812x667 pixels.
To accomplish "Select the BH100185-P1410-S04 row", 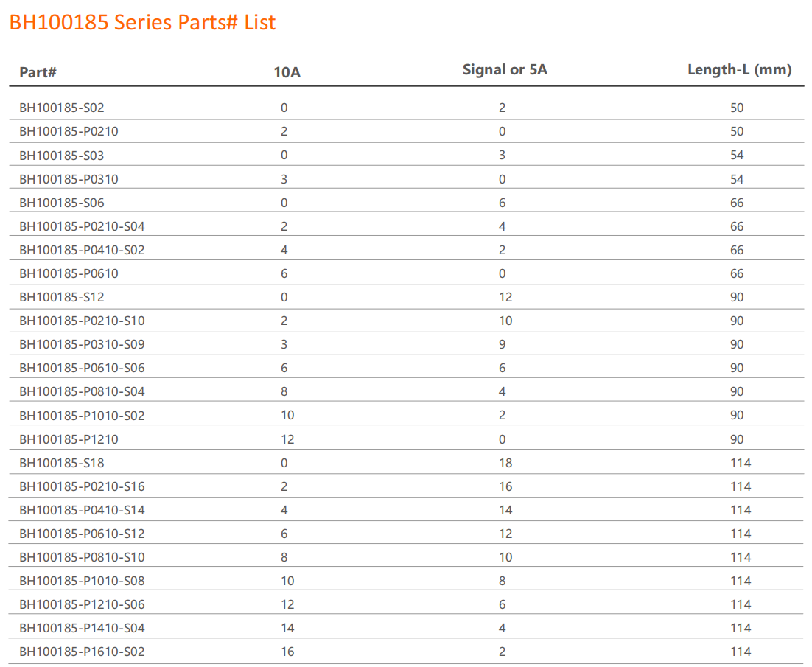I will point(87,628).
